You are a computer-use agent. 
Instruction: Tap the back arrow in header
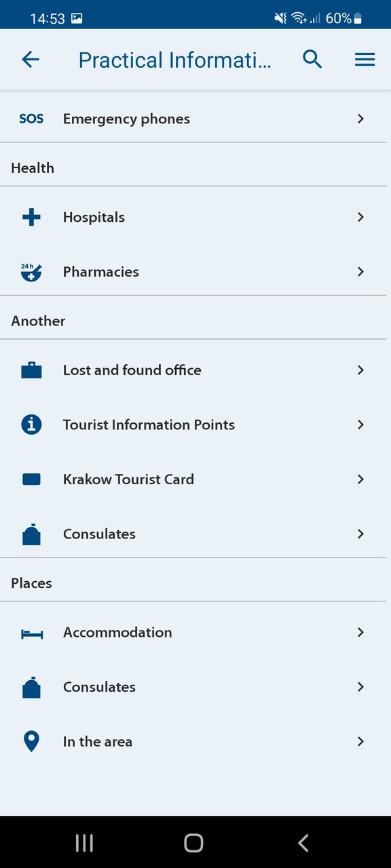click(x=31, y=60)
